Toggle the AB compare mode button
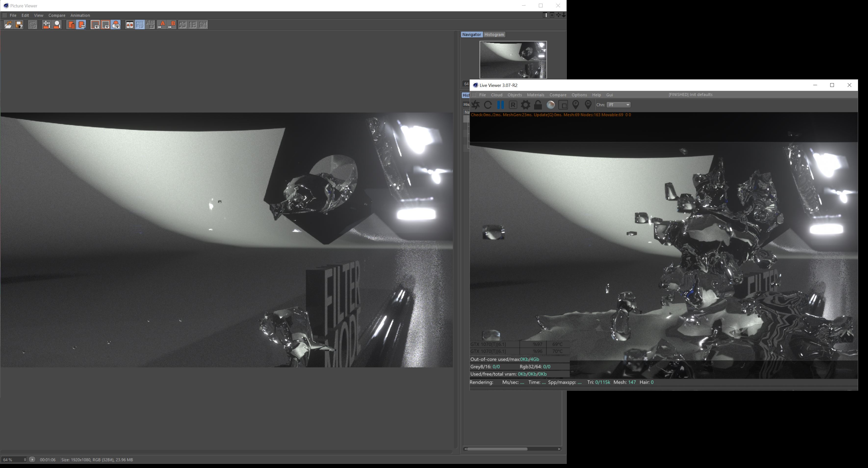This screenshot has height=468, width=868. point(130,25)
